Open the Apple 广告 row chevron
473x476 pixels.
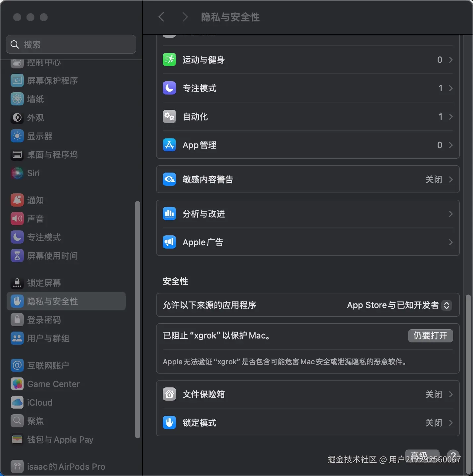(x=451, y=242)
